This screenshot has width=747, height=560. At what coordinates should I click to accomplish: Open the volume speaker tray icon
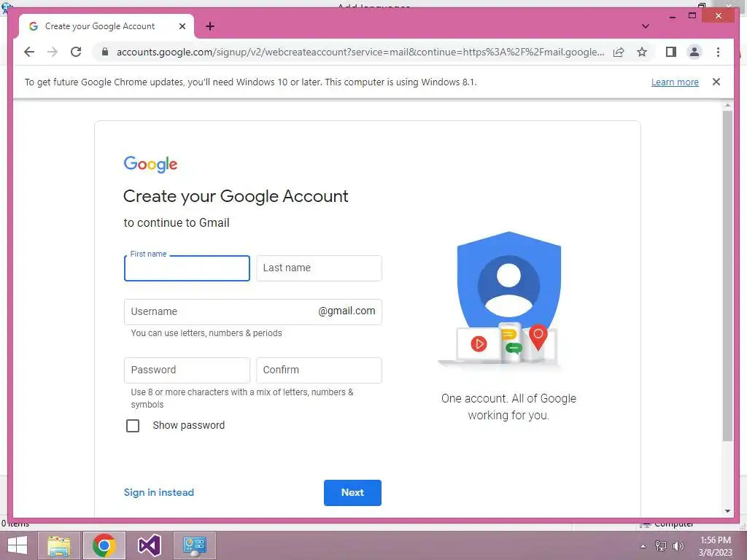coord(678,546)
